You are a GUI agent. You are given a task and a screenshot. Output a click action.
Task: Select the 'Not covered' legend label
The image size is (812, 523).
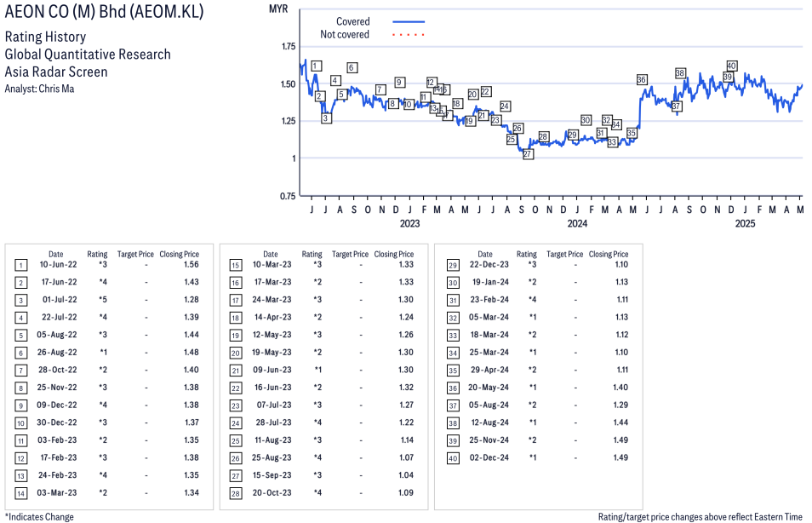pyautogui.click(x=345, y=34)
